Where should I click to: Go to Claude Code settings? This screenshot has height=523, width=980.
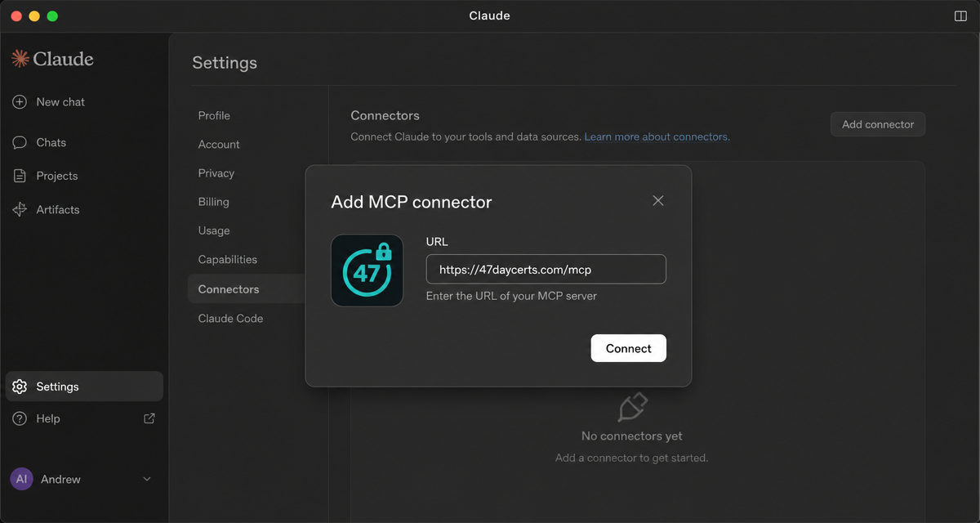[230, 318]
